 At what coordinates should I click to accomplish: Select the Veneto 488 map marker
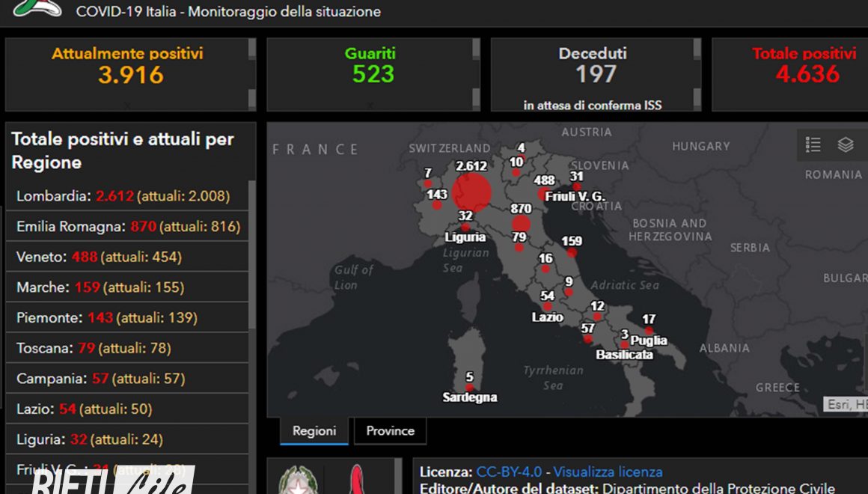[543, 193]
